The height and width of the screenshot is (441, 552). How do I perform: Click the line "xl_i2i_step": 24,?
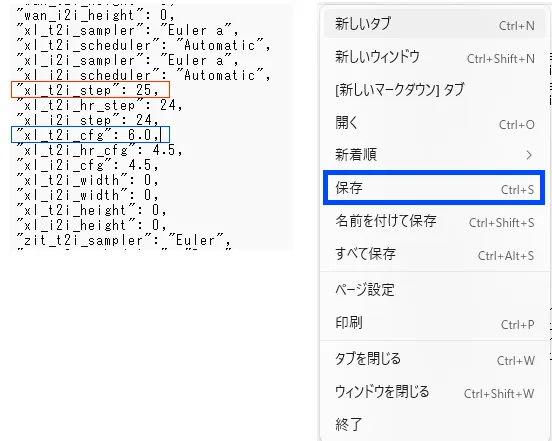pos(88,120)
